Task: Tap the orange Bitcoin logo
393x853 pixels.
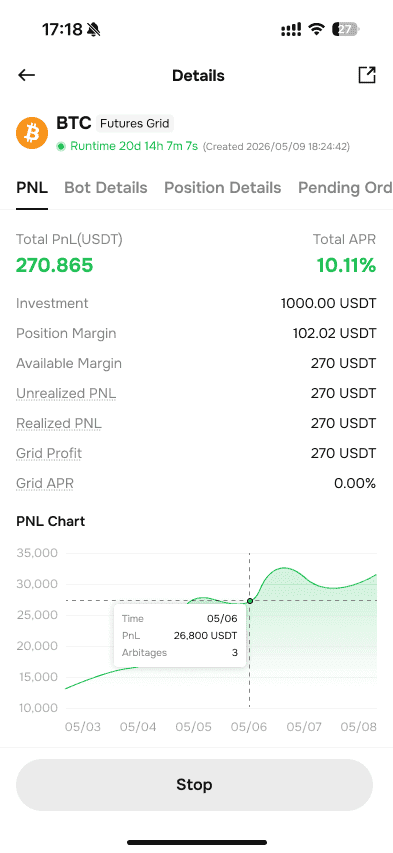Action: click(32, 133)
